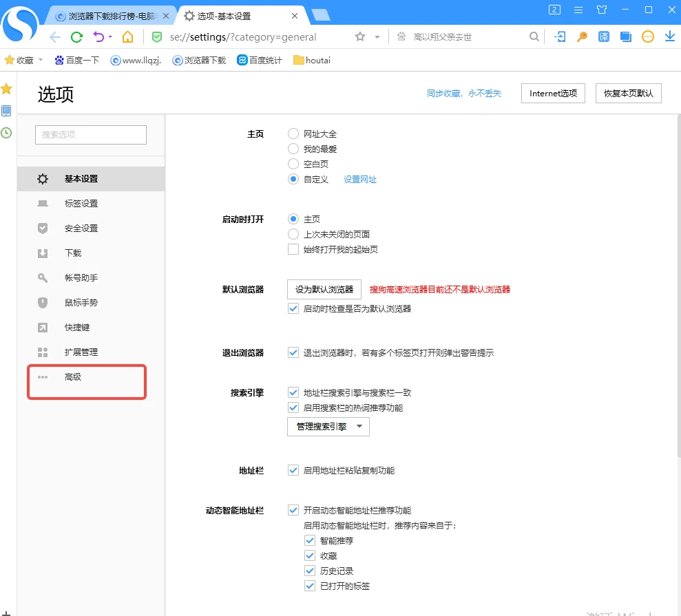Open the dropdown arrow beside bookmark star
This screenshot has height=616, width=681.
[377, 37]
